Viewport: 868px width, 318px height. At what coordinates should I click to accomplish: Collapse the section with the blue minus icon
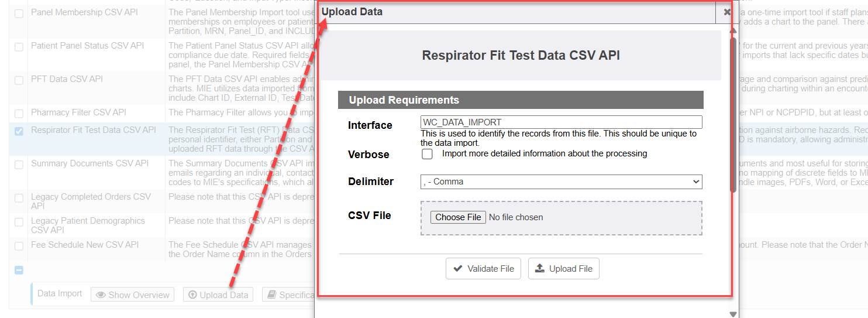(19, 271)
